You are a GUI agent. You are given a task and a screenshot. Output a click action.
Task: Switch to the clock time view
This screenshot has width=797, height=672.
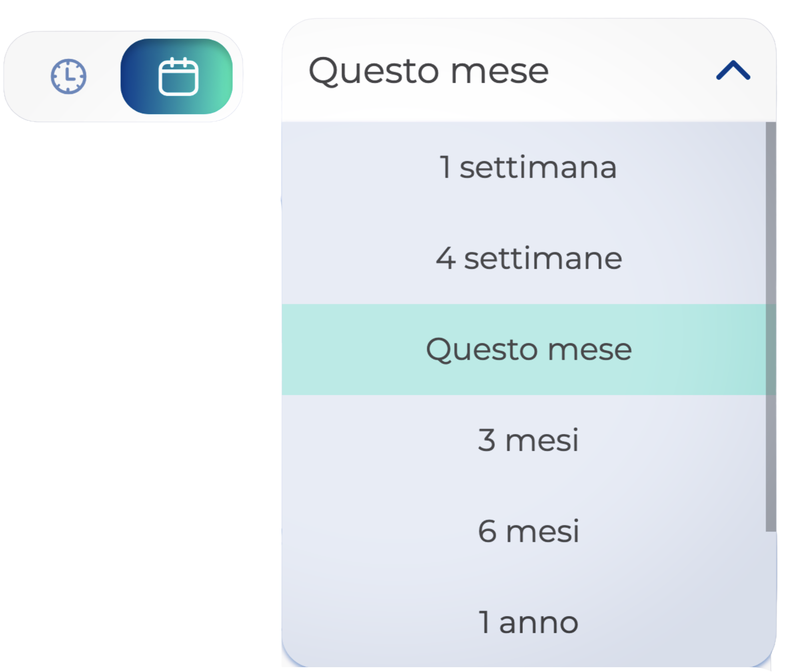[x=68, y=76]
